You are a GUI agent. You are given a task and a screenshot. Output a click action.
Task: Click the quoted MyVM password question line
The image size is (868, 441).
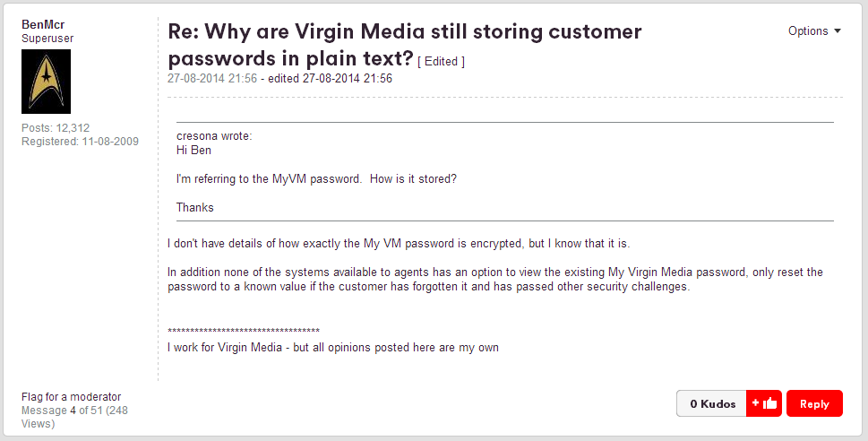point(316,179)
